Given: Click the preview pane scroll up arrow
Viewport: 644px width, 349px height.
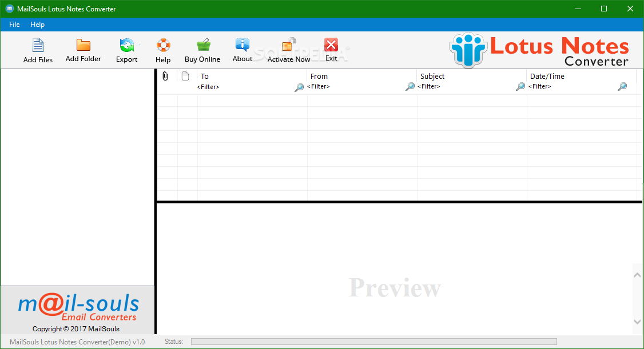Looking at the screenshot, I should [637, 275].
